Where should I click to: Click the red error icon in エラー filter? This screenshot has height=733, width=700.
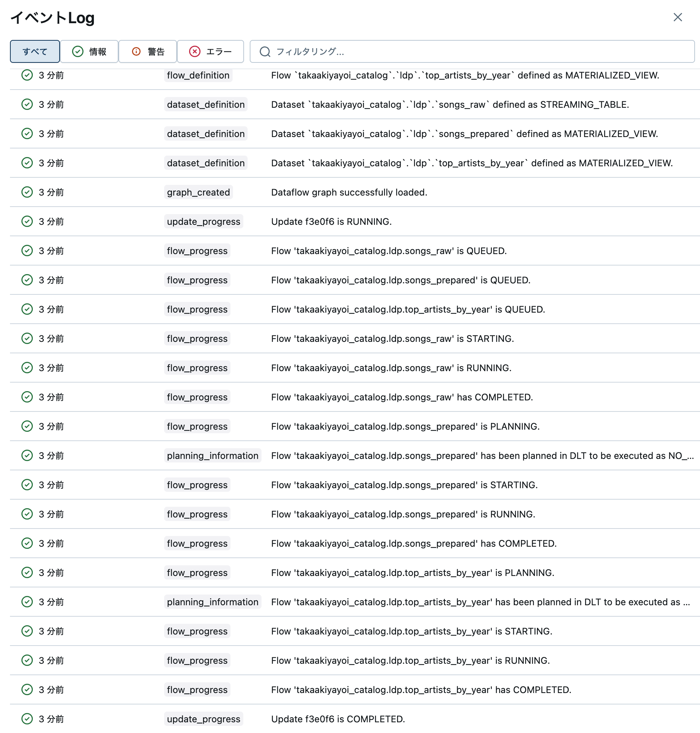194,51
